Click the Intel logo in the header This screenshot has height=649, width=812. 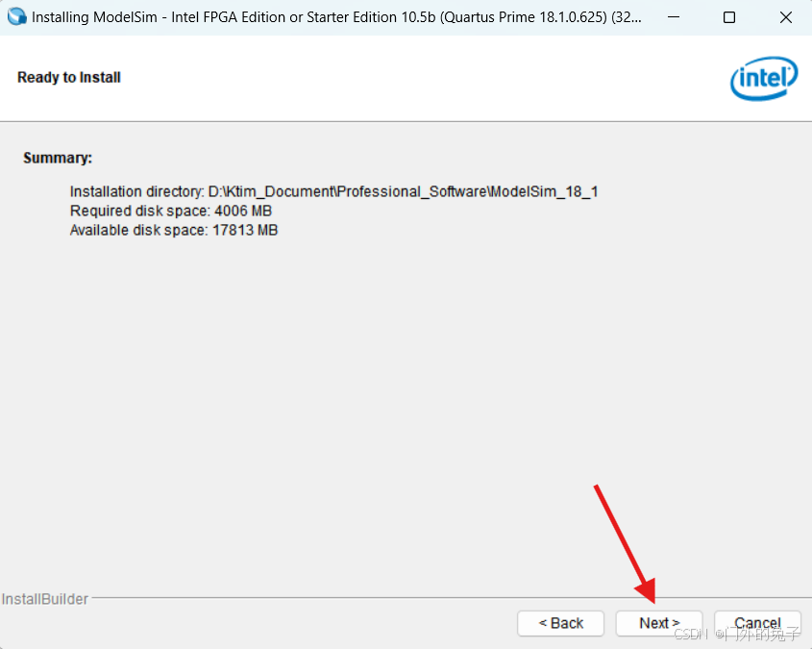click(x=764, y=78)
